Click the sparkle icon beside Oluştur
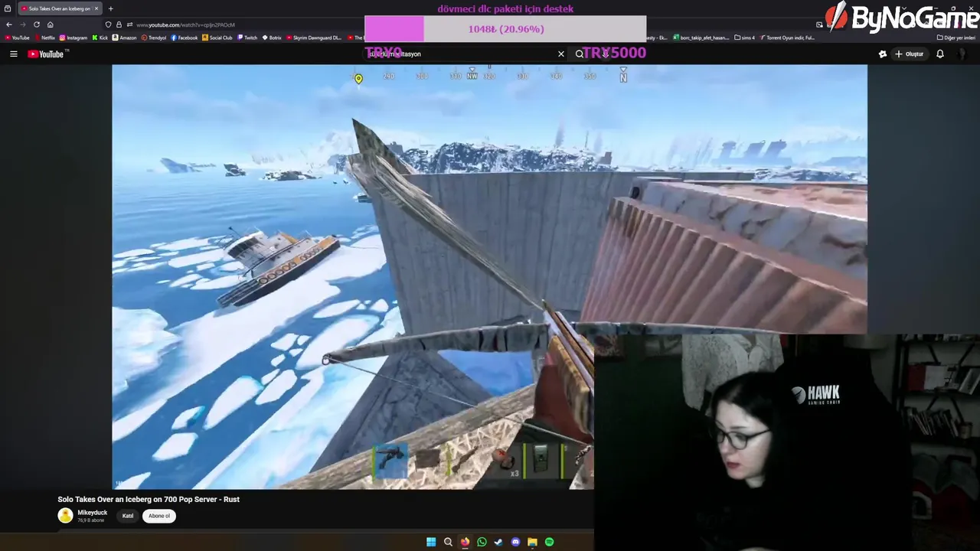 (882, 54)
